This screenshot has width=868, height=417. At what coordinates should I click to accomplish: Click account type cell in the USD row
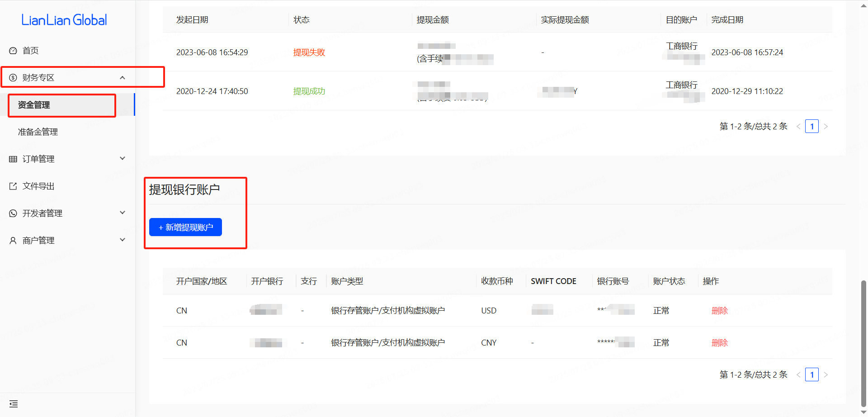point(388,311)
